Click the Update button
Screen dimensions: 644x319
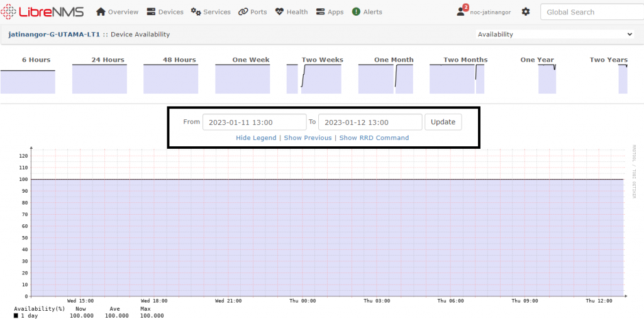pyautogui.click(x=443, y=122)
